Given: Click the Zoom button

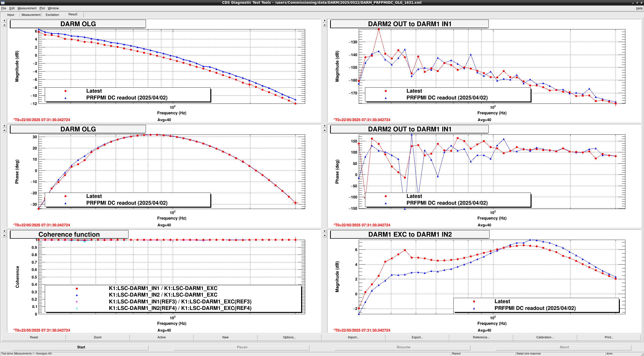Looking at the screenshot, I should click(x=98, y=337).
